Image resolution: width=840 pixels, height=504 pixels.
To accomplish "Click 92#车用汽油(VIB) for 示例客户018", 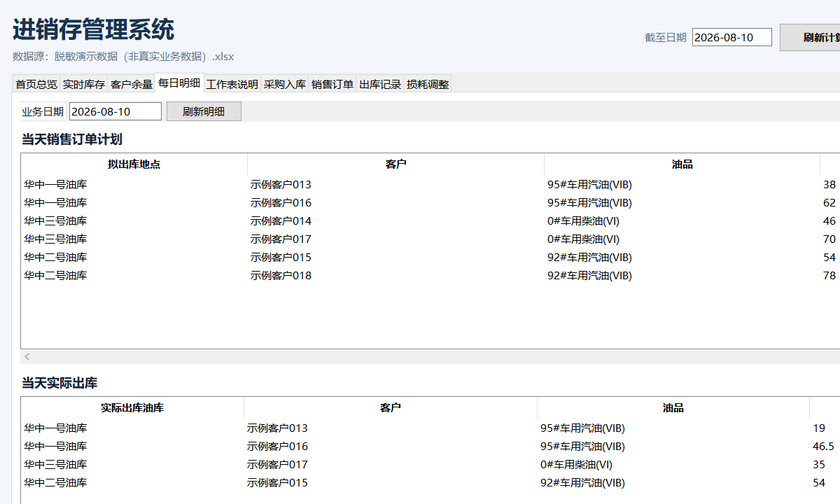I will click(x=589, y=276).
